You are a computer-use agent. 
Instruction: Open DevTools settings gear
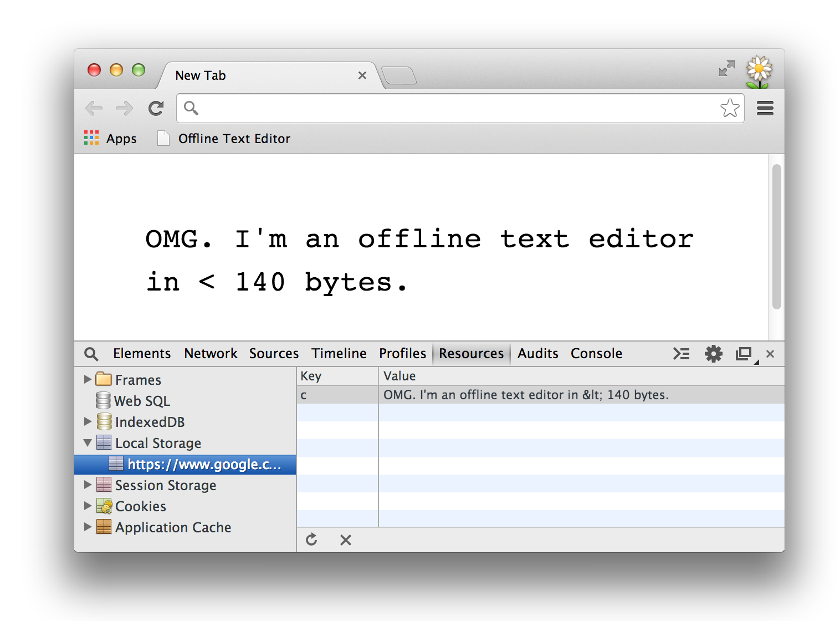click(x=713, y=354)
